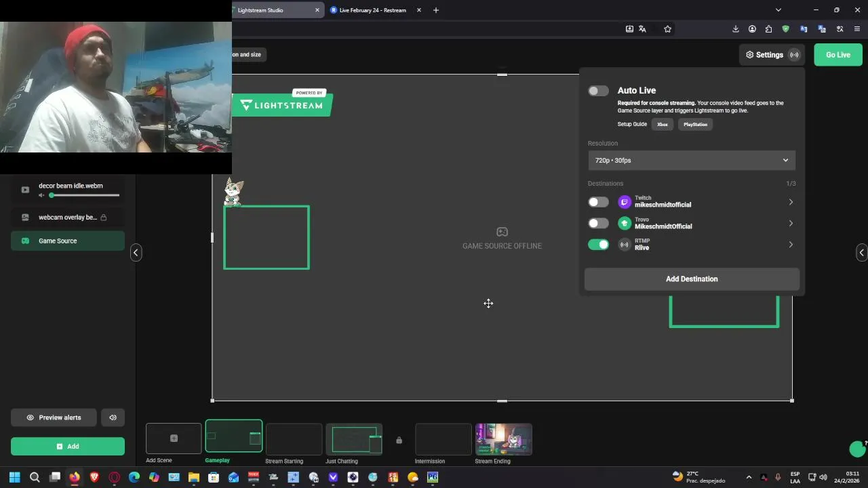Click Preview alerts button
Screen dimensions: 868x488
(54, 418)
